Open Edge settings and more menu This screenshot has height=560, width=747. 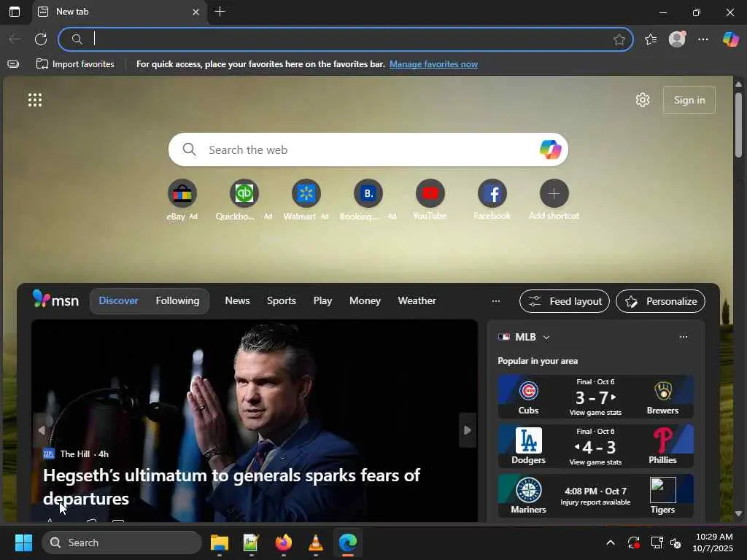[703, 39]
